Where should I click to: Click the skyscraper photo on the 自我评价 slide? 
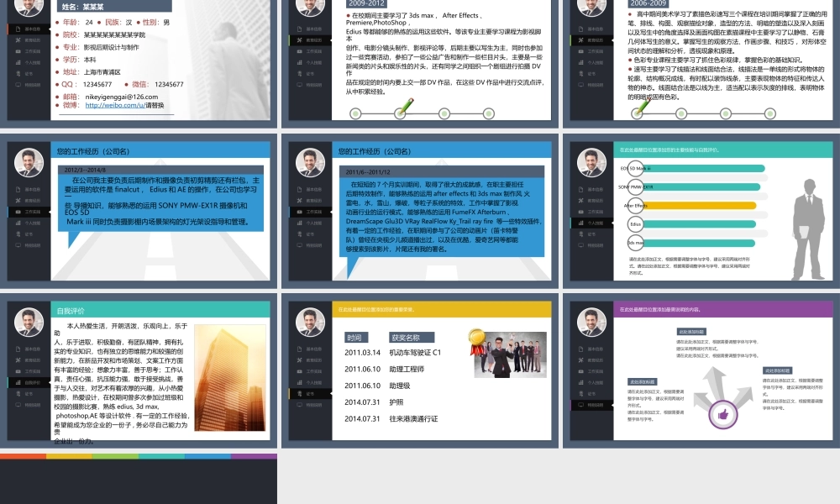click(x=227, y=378)
